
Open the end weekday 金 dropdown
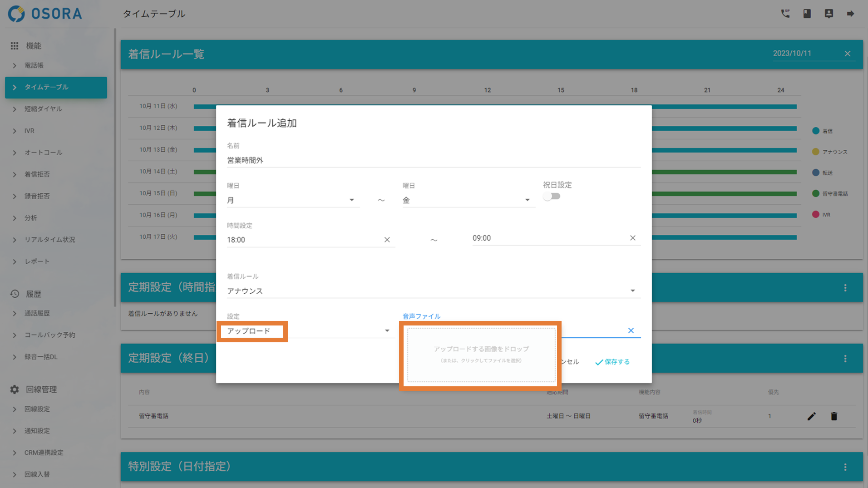pyautogui.click(x=468, y=200)
